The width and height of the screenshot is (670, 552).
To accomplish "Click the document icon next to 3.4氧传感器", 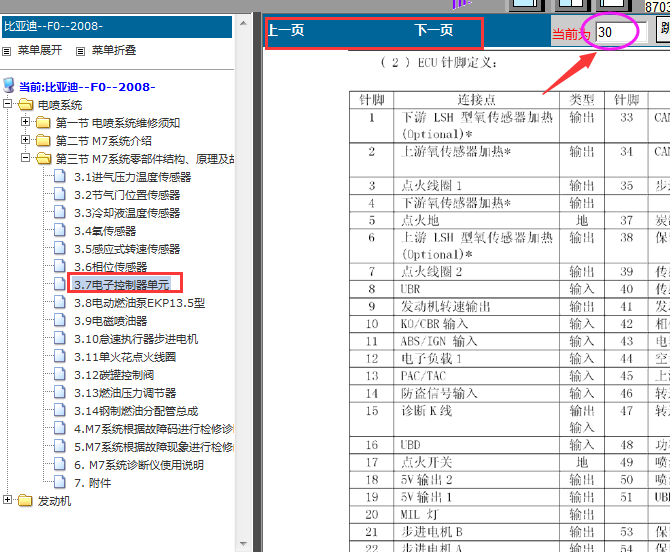I will coord(60,230).
